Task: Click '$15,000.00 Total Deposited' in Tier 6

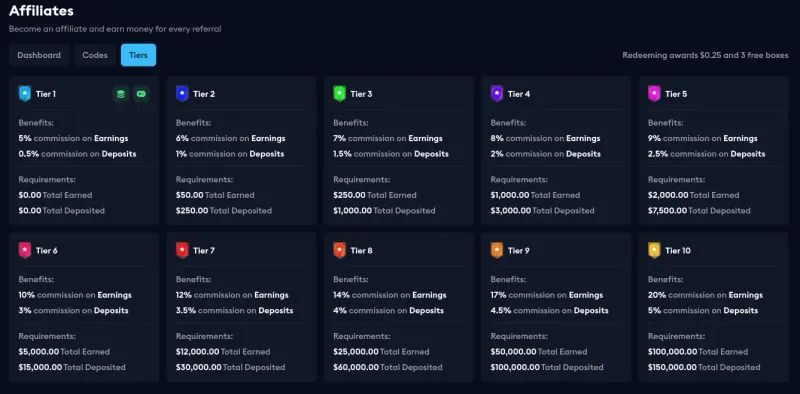Action: (72, 367)
